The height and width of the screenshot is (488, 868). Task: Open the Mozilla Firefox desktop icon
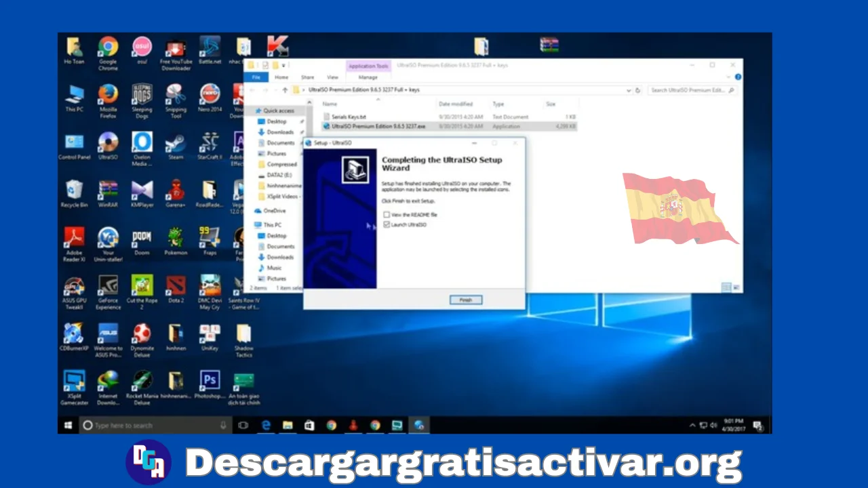[108, 102]
